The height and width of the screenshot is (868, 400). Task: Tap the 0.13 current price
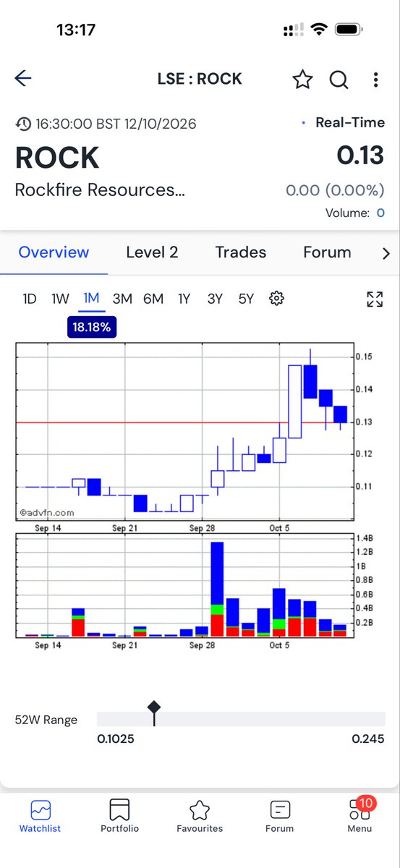361,156
